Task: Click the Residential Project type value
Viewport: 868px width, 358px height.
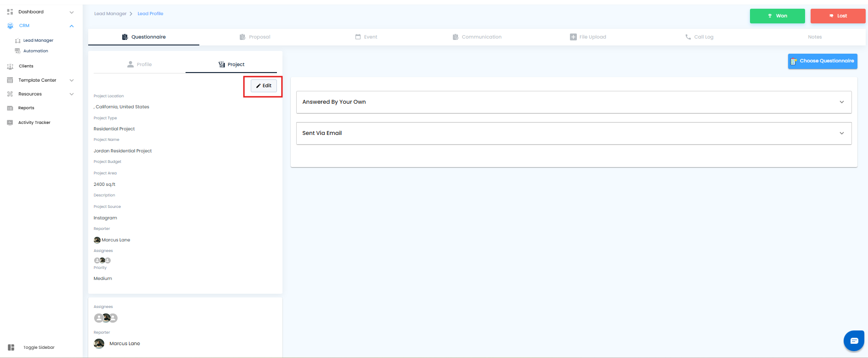Action: [x=114, y=129]
